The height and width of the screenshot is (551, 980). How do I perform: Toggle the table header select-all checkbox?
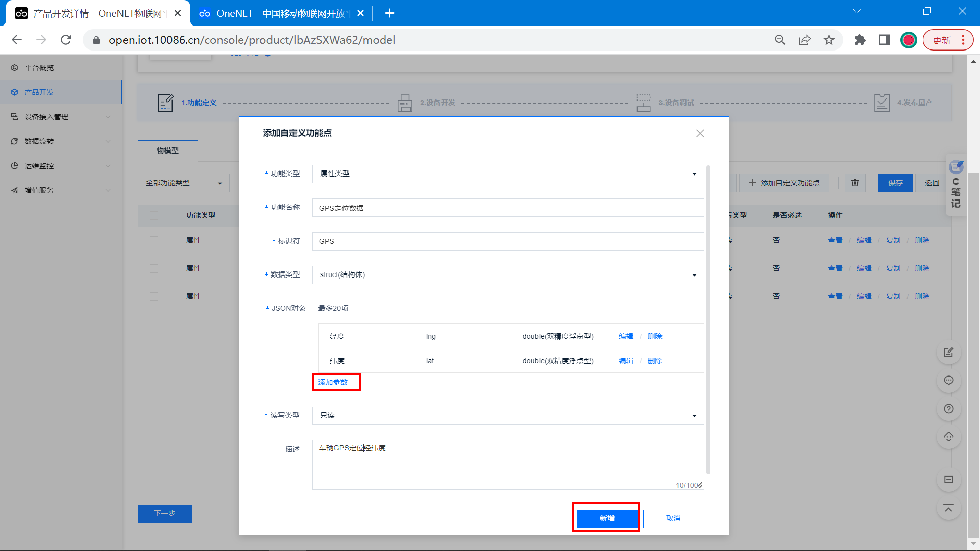coord(154,215)
